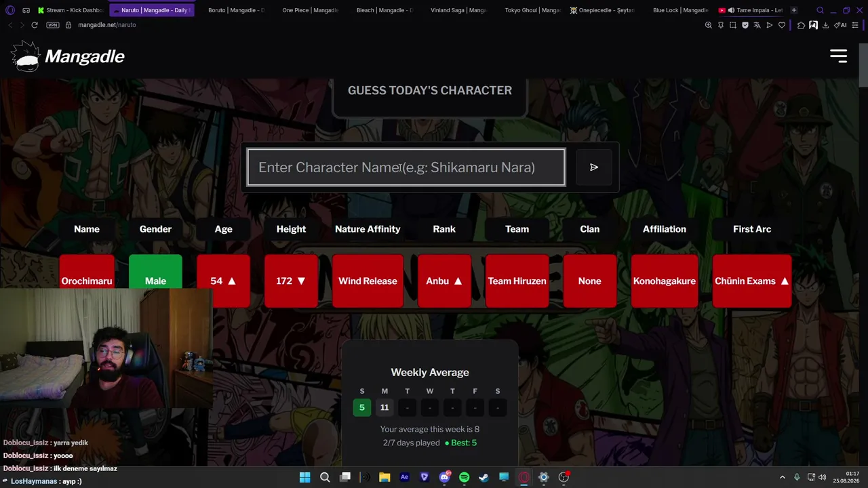Open the Mangadle hamburger menu
Viewport: 868px width, 488px height.
pos(838,56)
